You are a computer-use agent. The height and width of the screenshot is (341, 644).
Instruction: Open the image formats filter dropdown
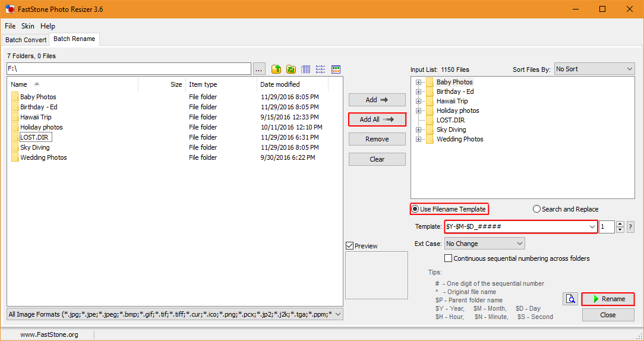(175, 314)
